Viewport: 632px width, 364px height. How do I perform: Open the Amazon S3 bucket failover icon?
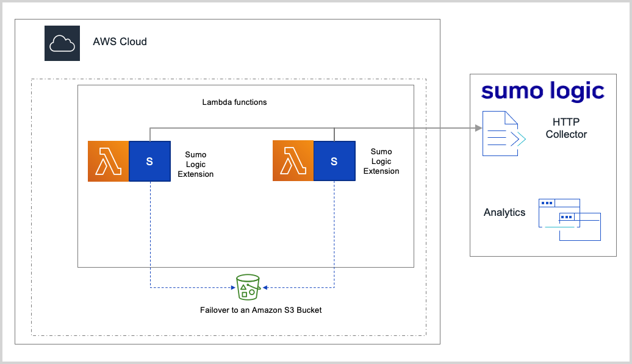tap(247, 287)
